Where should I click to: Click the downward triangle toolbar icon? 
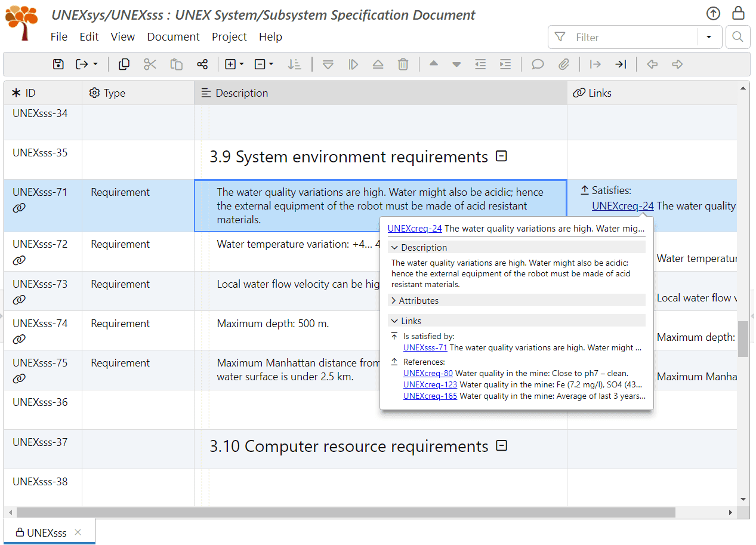click(x=328, y=64)
